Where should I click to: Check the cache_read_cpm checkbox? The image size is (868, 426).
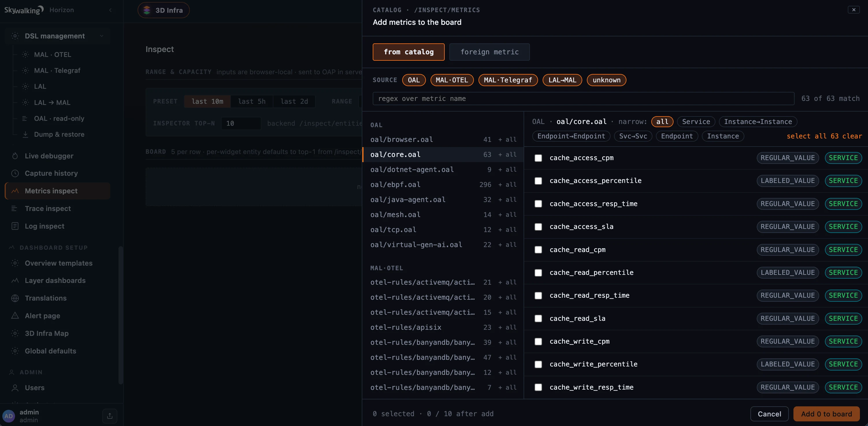[538, 249]
